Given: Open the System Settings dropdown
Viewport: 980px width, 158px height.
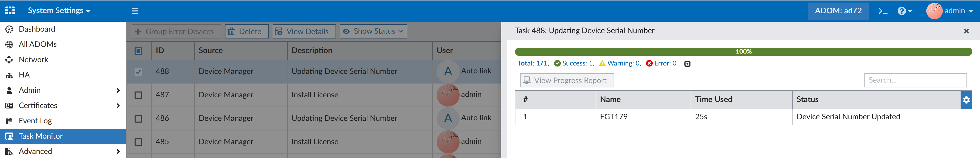Looking at the screenshot, I should [x=59, y=11].
